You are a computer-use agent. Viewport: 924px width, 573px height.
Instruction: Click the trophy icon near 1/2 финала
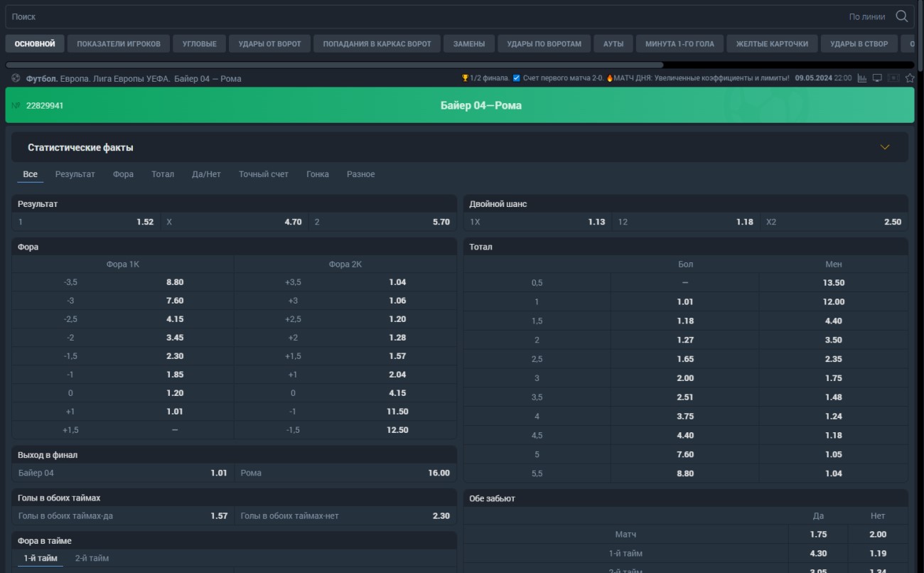tap(465, 78)
